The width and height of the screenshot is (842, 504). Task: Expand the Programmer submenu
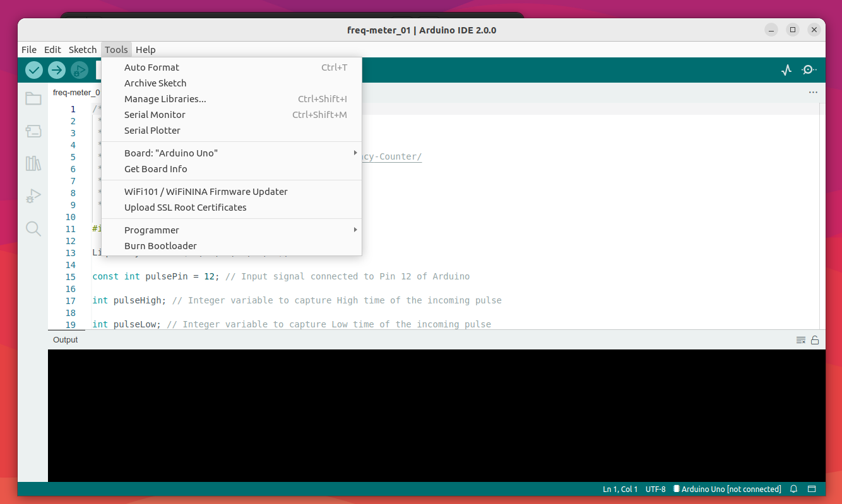(x=232, y=230)
